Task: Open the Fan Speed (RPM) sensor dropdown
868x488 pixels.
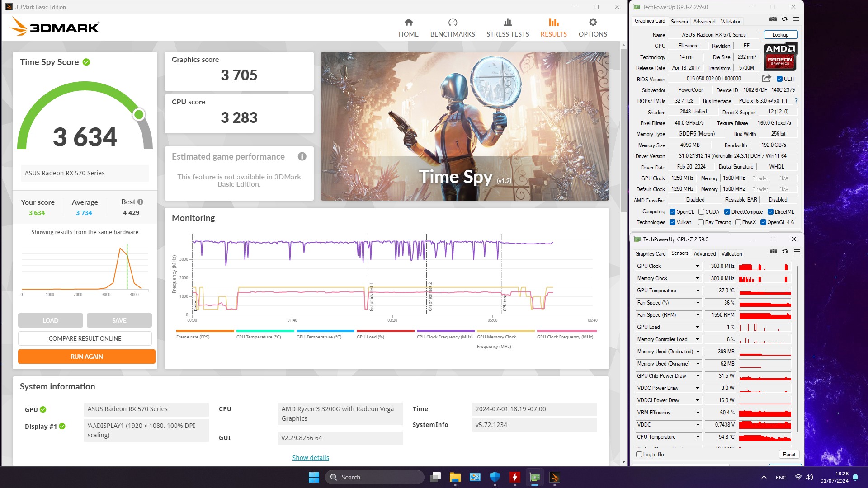Action: click(698, 315)
